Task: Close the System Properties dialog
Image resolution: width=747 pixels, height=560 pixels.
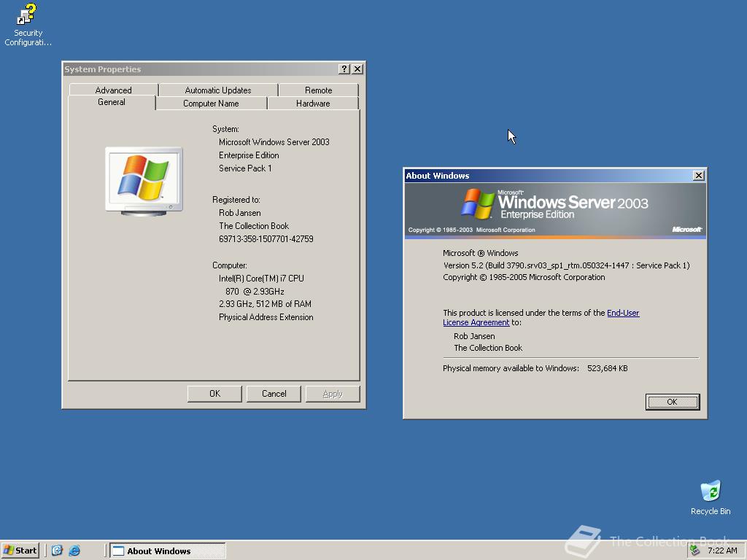Action: [357, 69]
